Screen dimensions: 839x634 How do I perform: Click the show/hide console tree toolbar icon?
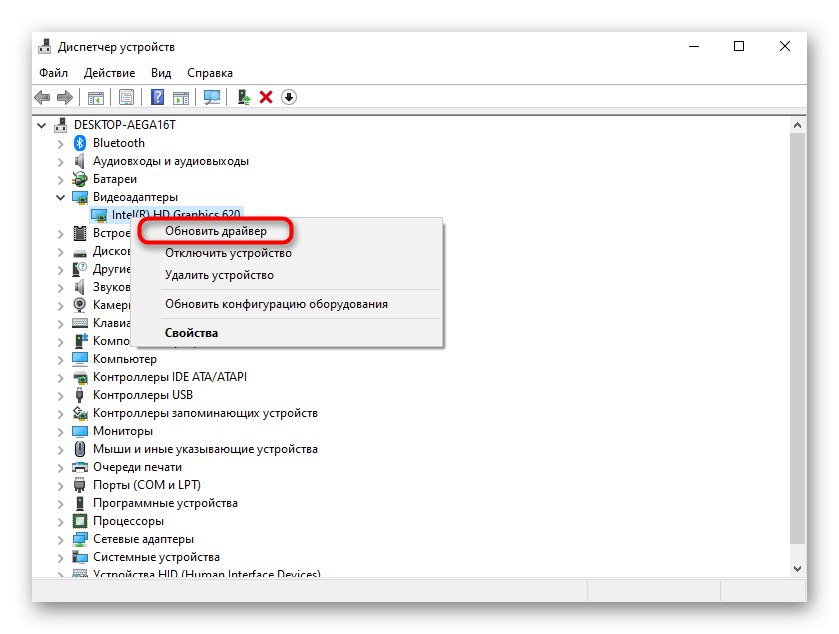(x=96, y=97)
